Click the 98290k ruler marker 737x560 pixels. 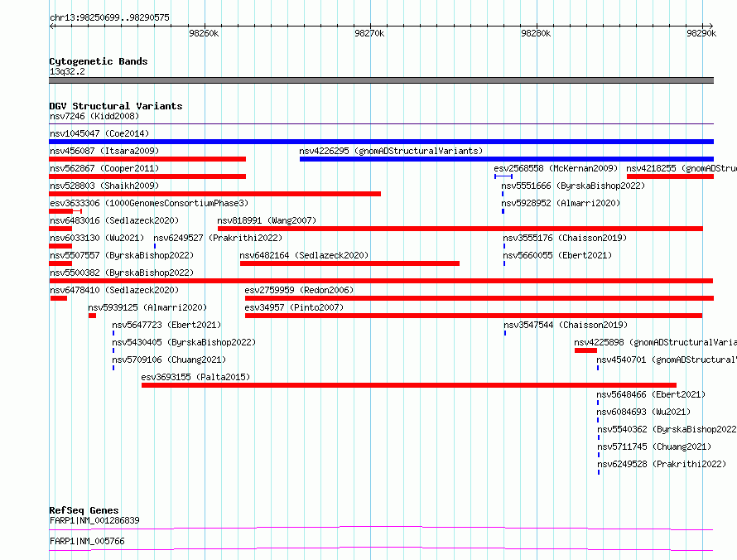tap(701, 33)
